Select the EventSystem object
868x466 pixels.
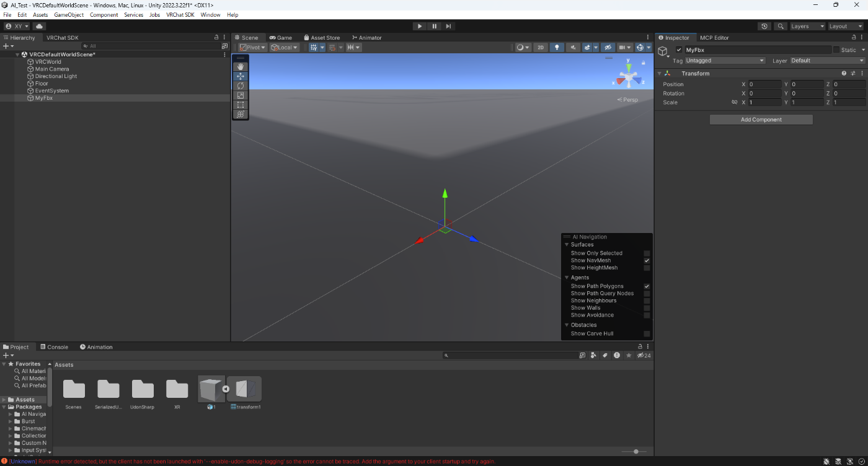(x=52, y=90)
